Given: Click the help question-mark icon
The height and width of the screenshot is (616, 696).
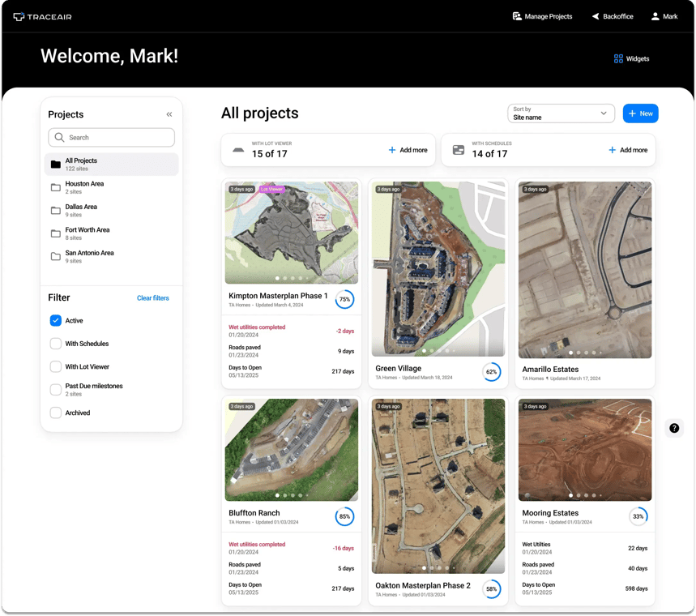Looking at the screenshot, I should (673, 427).
